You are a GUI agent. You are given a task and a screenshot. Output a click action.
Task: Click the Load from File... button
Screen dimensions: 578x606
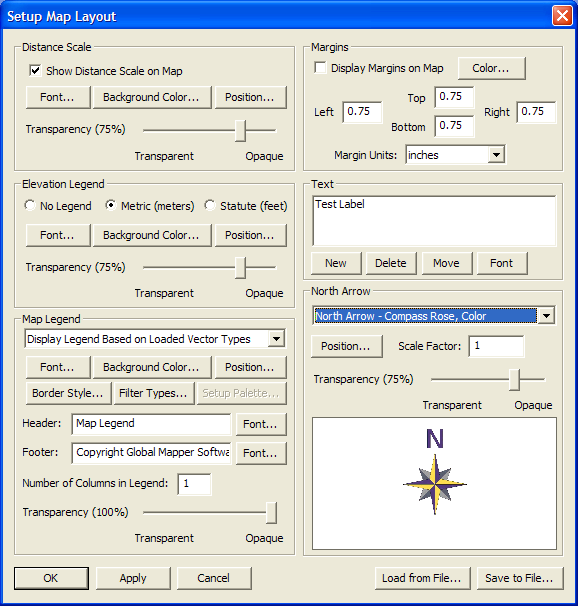click(x=422, y=578)
